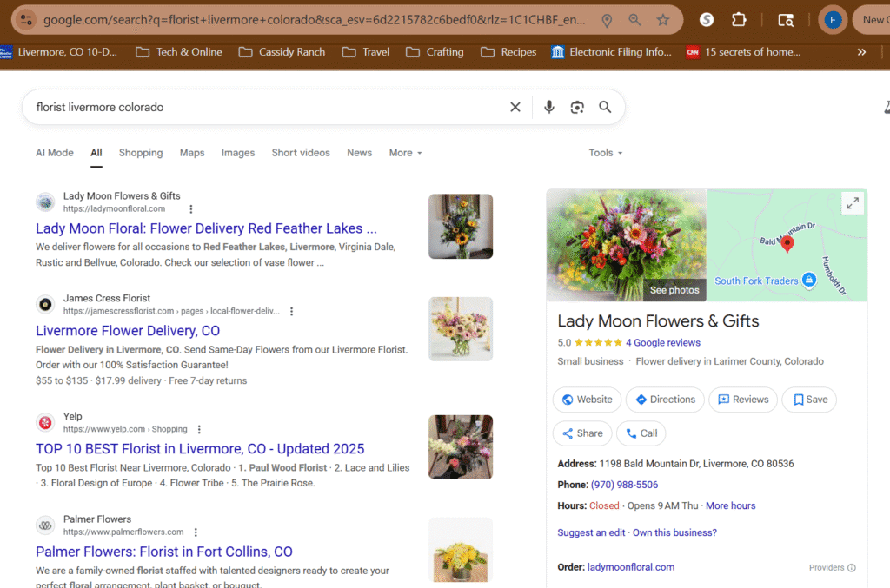Switch to the Images tab
Viewport: 890px width, 588px height.
click(237, 153)
